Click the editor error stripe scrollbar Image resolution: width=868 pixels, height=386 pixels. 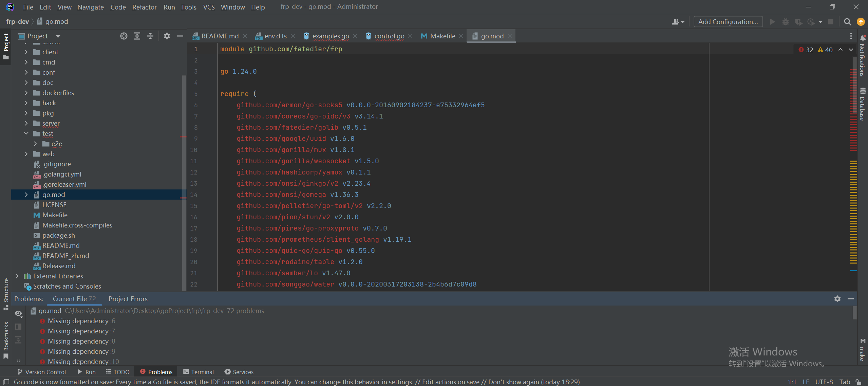coord(853,170)
